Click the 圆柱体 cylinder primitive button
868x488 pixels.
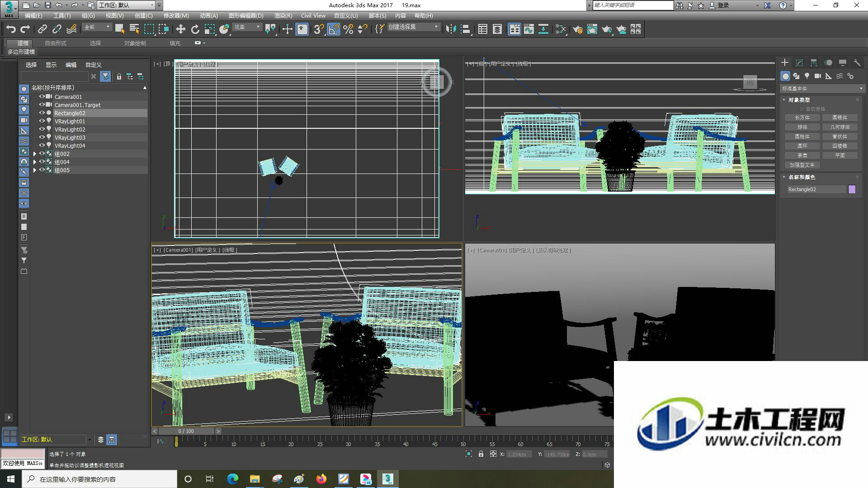click(802, 136)
